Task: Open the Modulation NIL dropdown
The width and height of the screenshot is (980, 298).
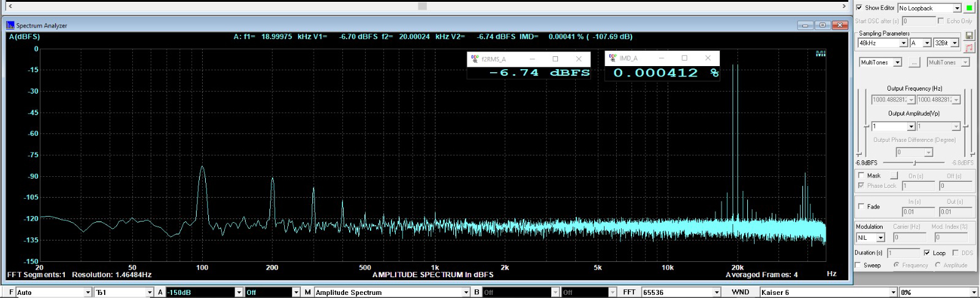Action: pyautogui.click(x=881, y=237)
